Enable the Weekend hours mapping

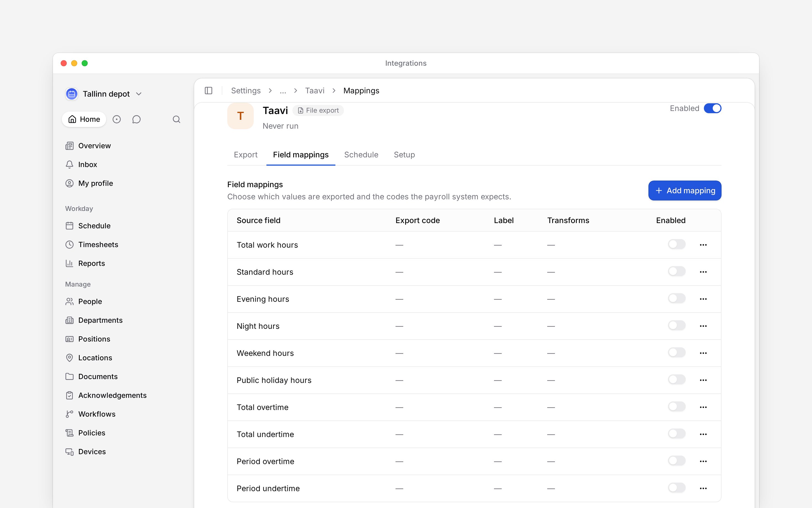[677, 353]
